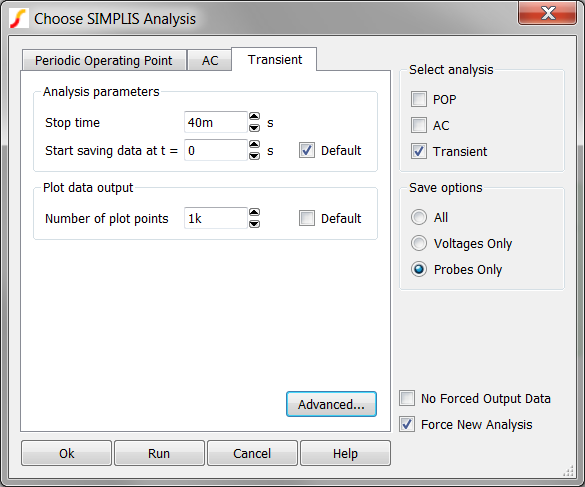Enable Default for Number of plot points

coord(307,218)
